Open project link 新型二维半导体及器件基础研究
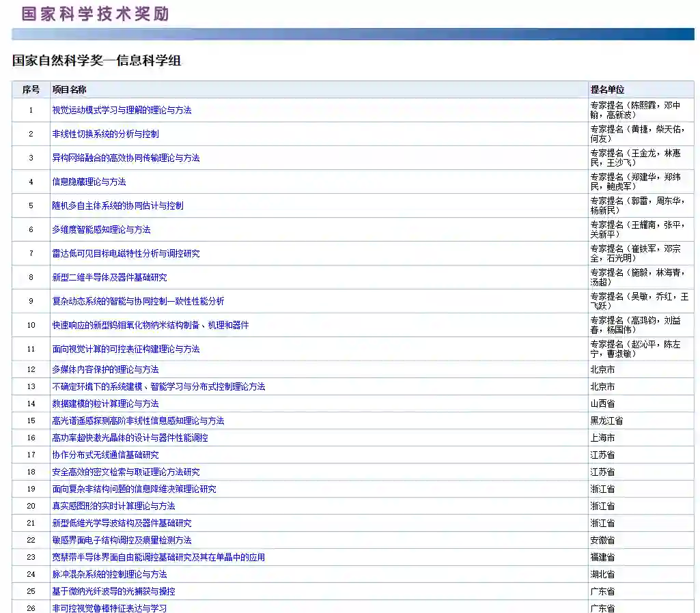Viewport: 700px width, 613px height. click(109, 278)
